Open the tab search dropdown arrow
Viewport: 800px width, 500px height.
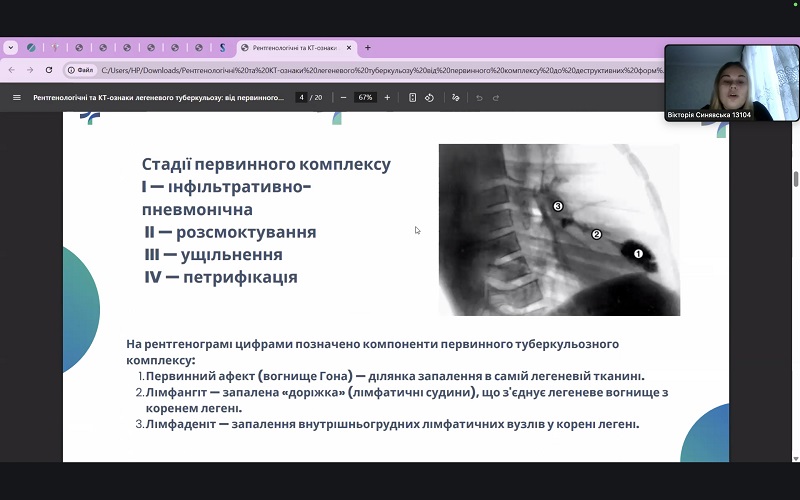tap(11, 47)
